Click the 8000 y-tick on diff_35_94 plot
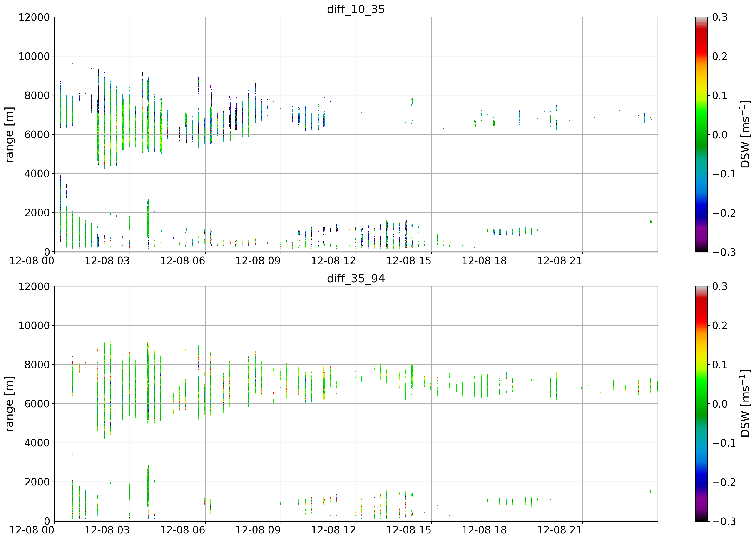This screenshot has height=540, width=756. pyautogui.click(x=37, y=365)
